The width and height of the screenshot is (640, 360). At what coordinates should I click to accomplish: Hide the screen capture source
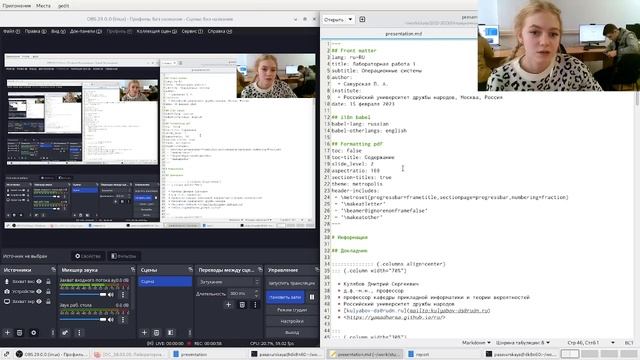39,301
